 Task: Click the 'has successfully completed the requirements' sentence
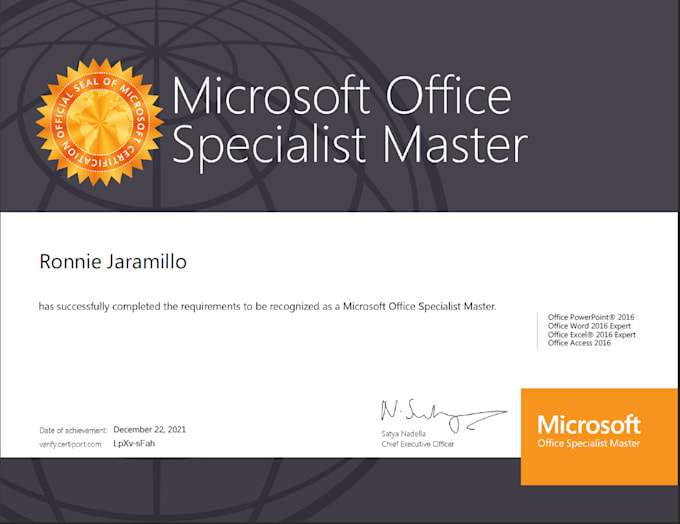(267, 306)
